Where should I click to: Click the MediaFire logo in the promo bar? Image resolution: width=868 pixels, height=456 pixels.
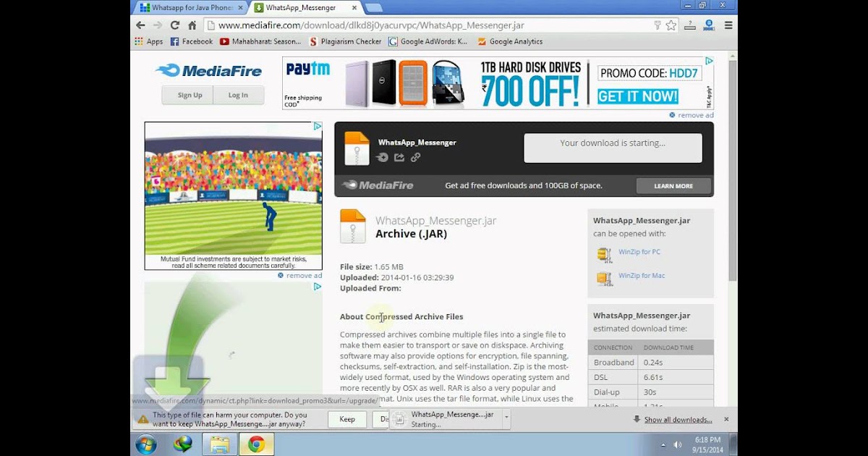pos(378,185)
